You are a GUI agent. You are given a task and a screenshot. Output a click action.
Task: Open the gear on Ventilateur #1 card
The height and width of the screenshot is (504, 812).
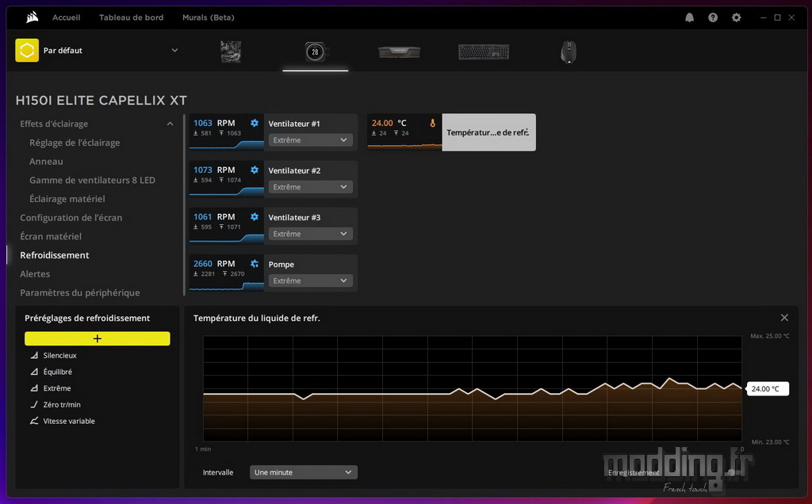click(x=255, y=123)
